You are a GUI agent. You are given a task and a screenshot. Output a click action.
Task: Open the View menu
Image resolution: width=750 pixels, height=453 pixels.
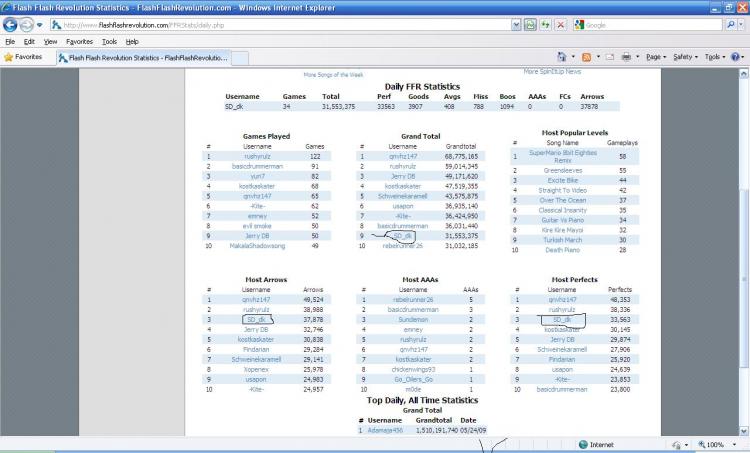[50, 42]
